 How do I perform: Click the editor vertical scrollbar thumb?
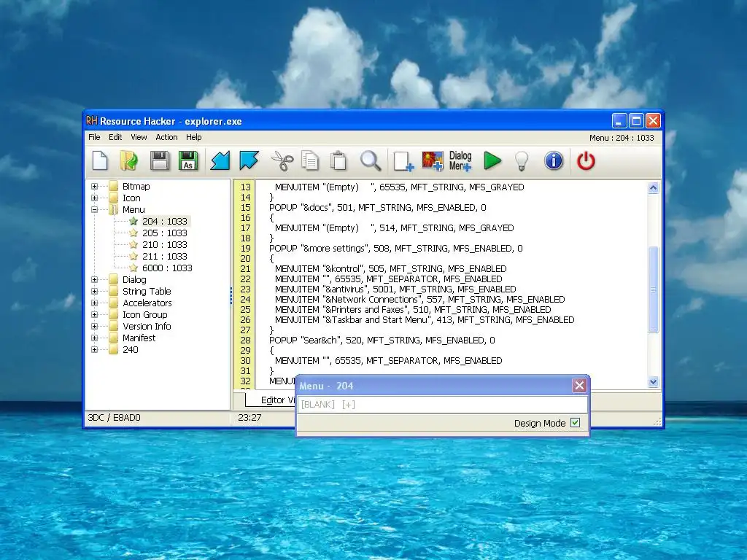(653, 289)
